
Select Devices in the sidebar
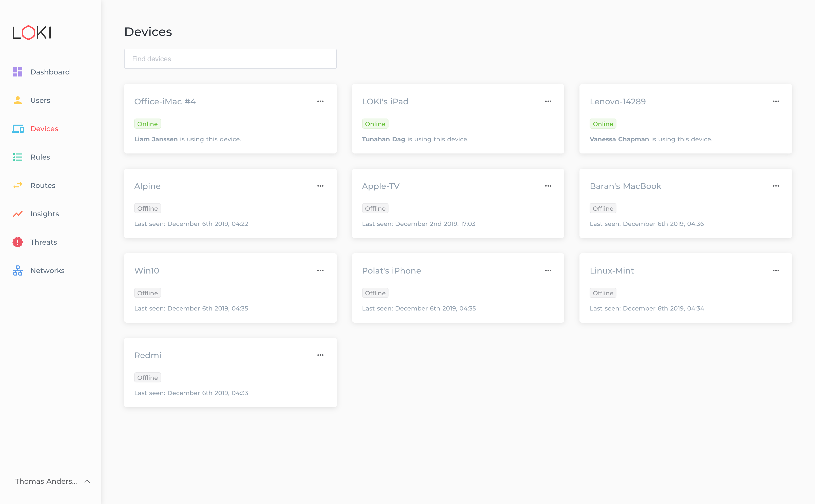click(44, 129)
